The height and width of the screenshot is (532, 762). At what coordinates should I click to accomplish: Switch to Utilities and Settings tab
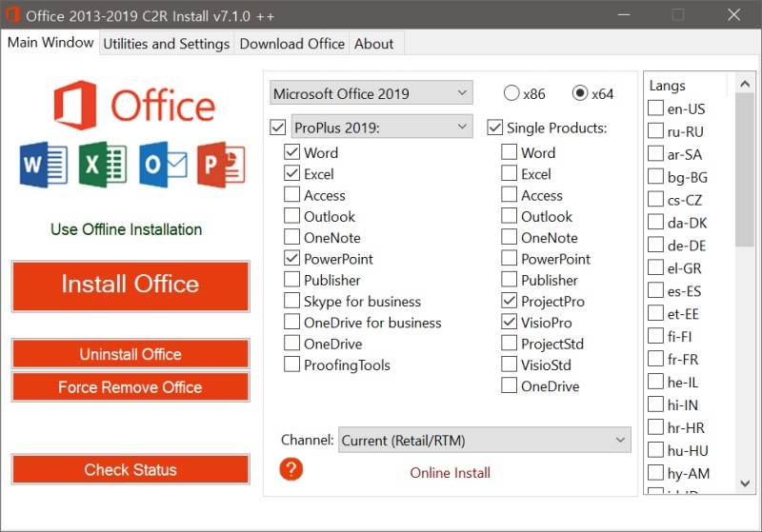(x=166, y=44)
